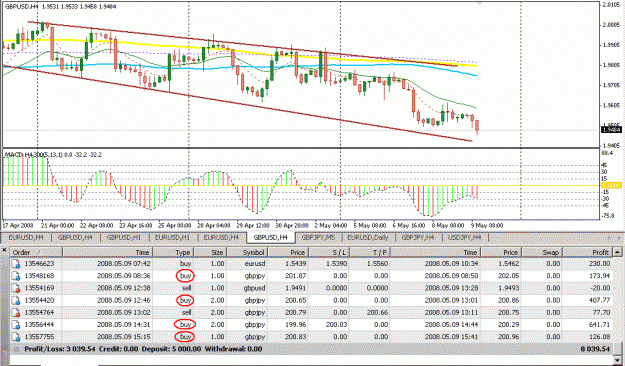The image size is (625, 366).
Task: Click the profit value 126.08
Action: click(x=599, y=337)
